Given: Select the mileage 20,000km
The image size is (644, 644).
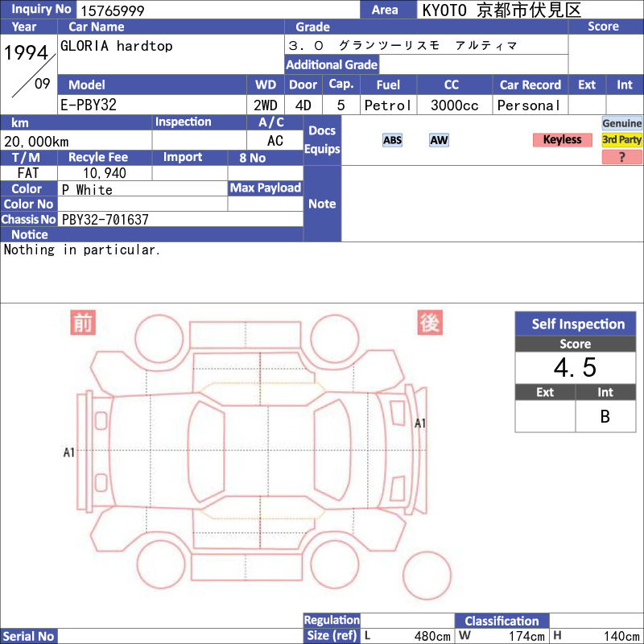Looking at the screenshot, I should coord(36,142).
